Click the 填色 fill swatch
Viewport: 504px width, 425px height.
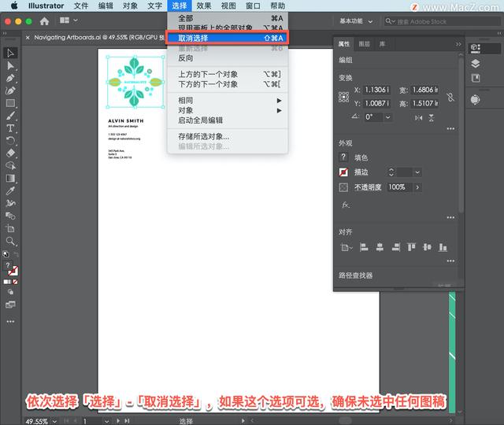point(343,157)
